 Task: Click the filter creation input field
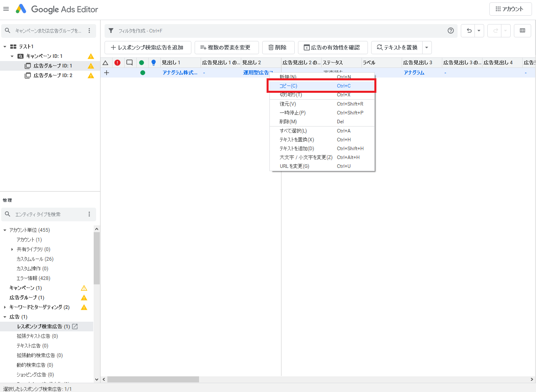click(x=277, y=31)
